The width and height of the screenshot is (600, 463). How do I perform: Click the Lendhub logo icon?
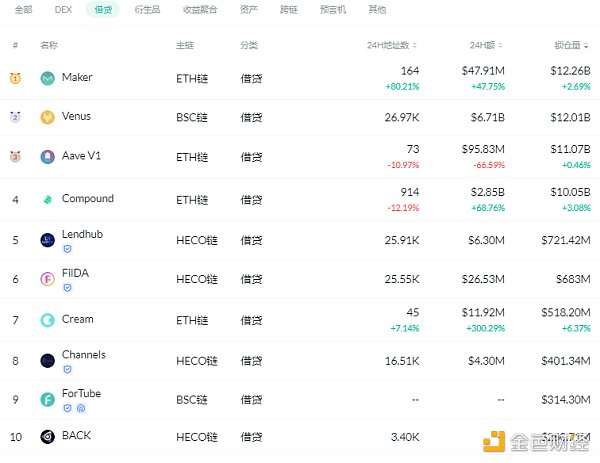(47, 240)
